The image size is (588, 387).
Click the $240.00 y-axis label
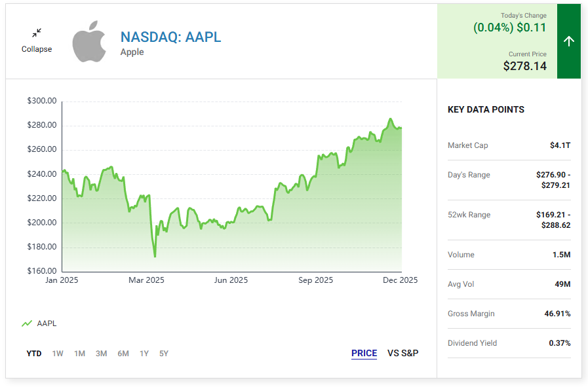coord(42,174)
